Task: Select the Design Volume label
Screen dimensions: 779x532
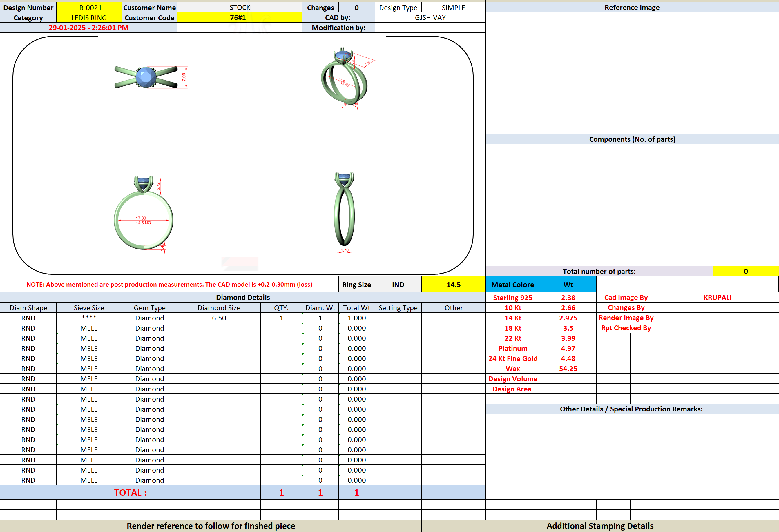Action: 512,379
